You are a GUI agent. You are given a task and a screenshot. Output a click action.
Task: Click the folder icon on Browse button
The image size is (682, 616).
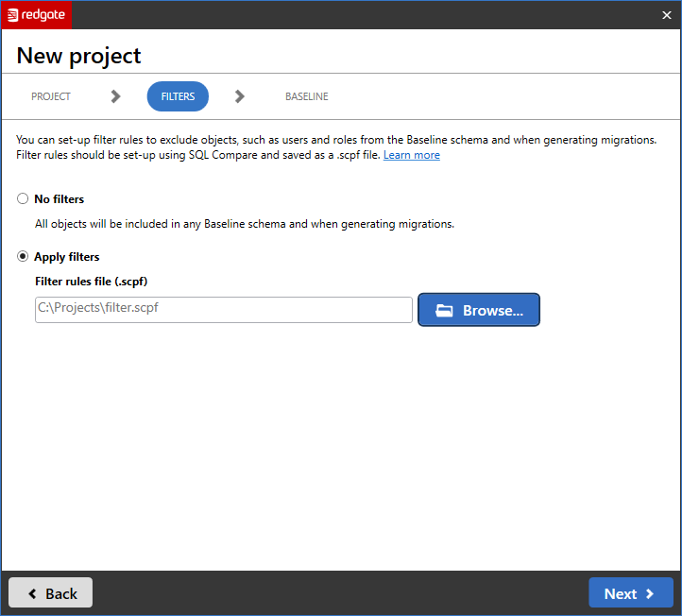pyautogui.click(x=444, y=310)
